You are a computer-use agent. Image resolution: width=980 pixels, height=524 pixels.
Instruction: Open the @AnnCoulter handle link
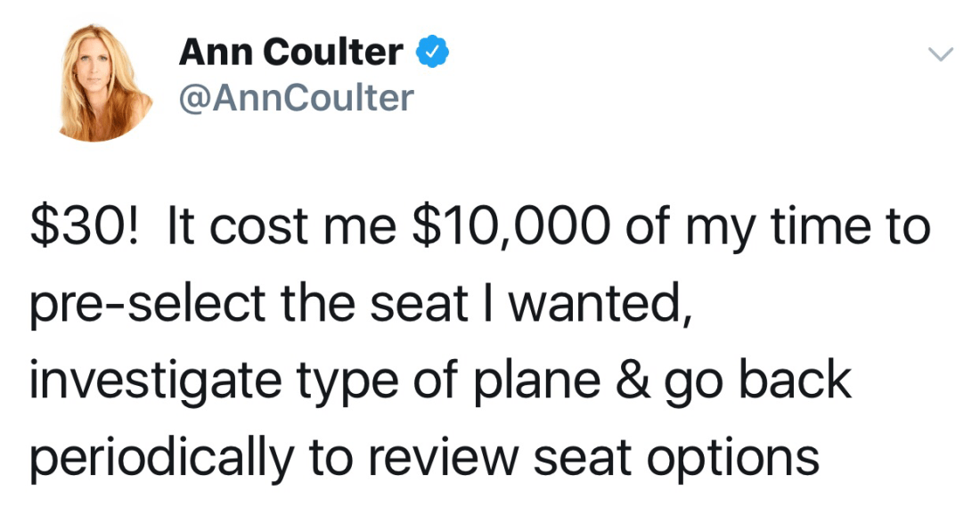[297, 97]
